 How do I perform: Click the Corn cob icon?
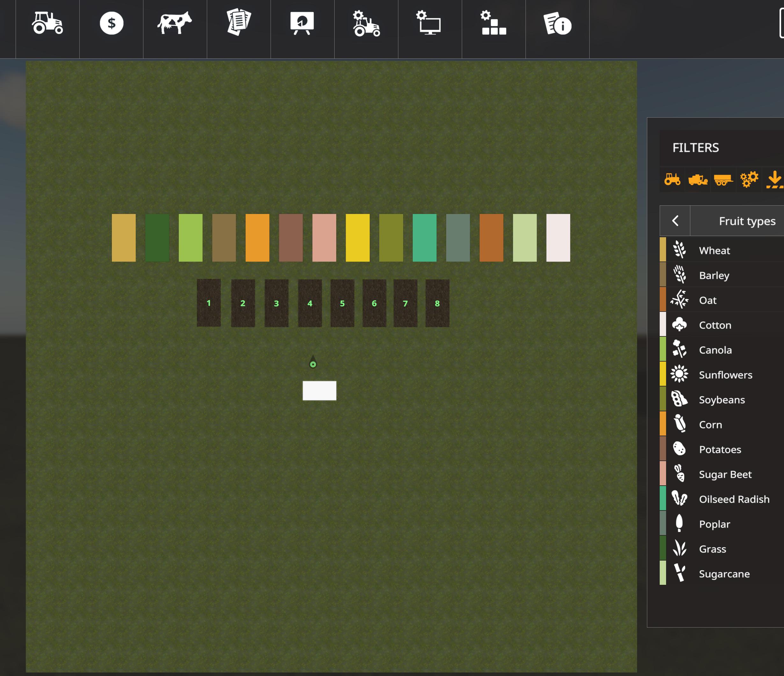pyautogui.click(x=680, y=423)
